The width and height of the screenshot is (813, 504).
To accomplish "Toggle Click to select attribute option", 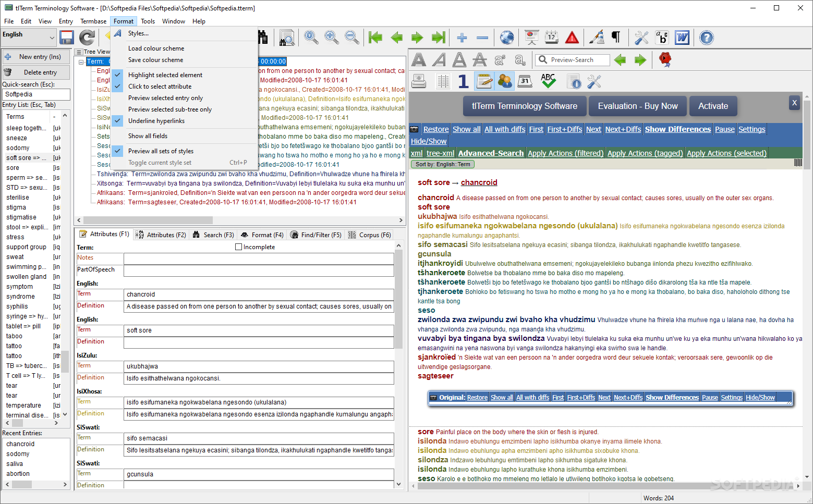I will click(x=160, y=87).
